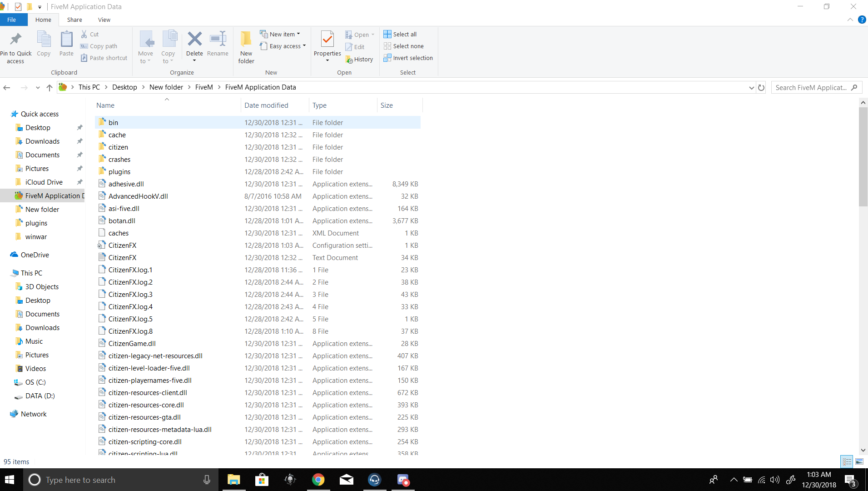Expand the address bar history dropdown
Viewport: 868px width, 491px height.
[x=750, y=87]
